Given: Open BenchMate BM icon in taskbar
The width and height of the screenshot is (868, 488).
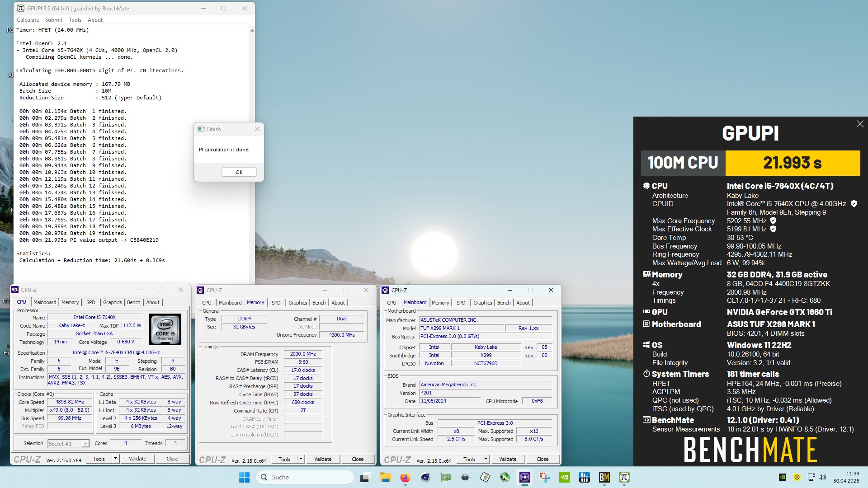Looking at the screenshot, I should [x=604, y=477].
